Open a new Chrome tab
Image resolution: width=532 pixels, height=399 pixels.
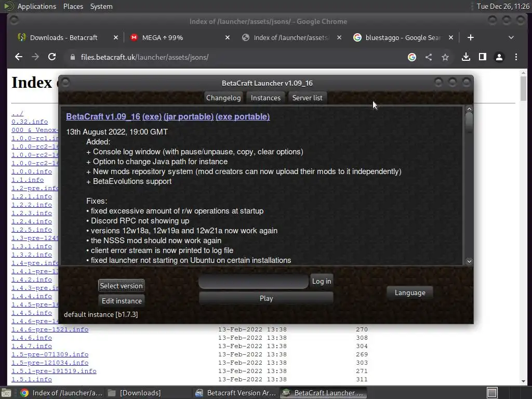point(471,37)
